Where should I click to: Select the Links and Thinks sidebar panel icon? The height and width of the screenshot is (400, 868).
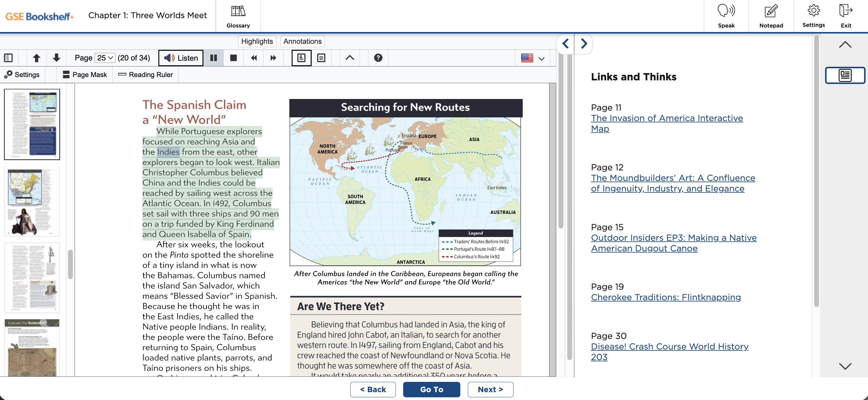coord(845,75)
